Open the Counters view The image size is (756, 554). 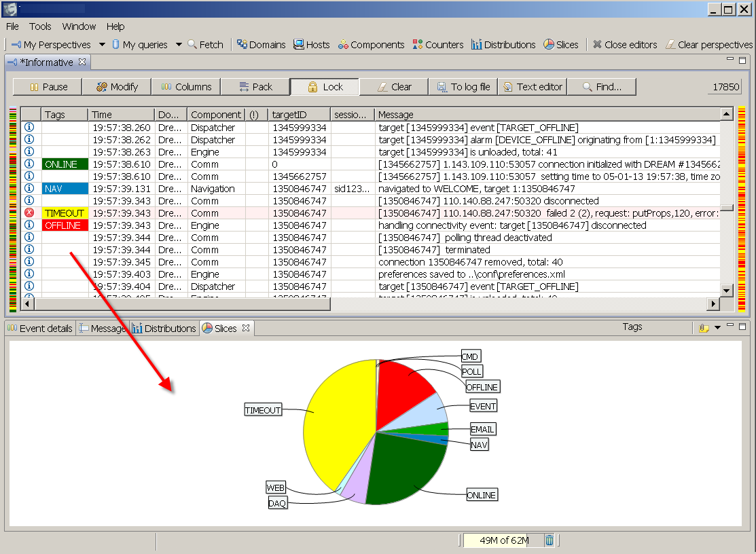tap(438, 45)
